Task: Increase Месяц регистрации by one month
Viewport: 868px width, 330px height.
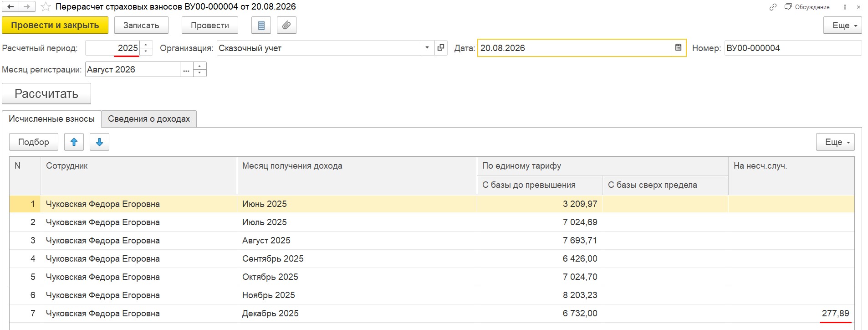Action: pyautogui.click(x=200, y=66)
